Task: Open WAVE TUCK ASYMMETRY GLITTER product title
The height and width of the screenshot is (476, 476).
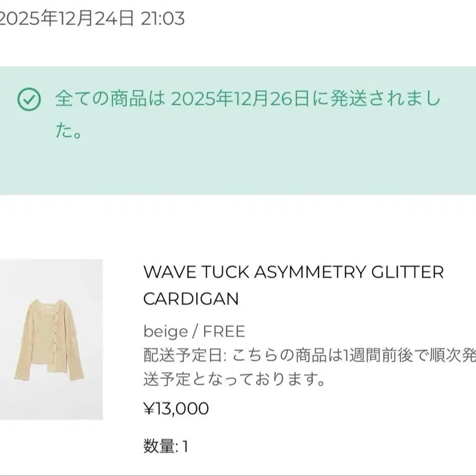Action: coord(293,272)
